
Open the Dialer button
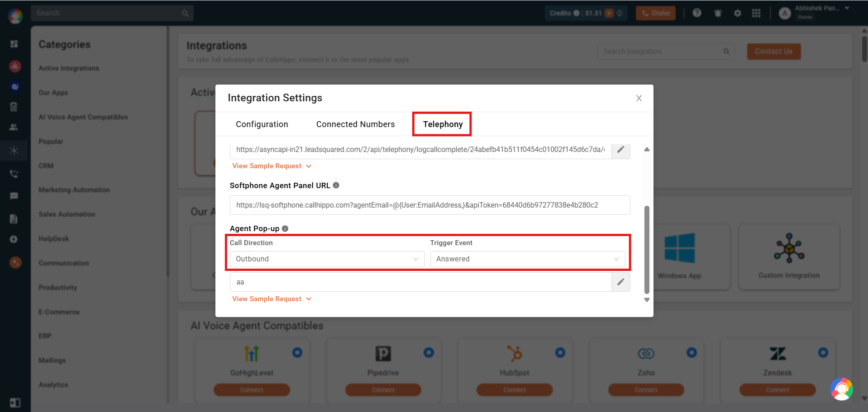(x=656, y=13)
